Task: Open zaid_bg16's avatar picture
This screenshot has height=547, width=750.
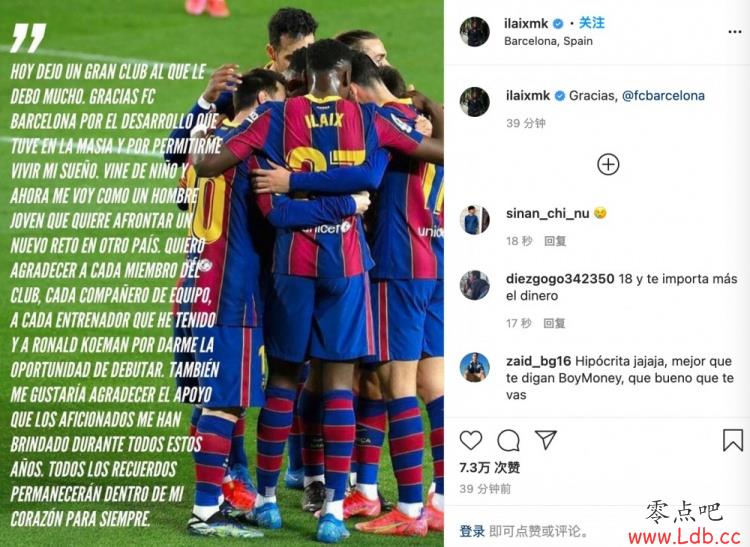Action: point(474,367)
